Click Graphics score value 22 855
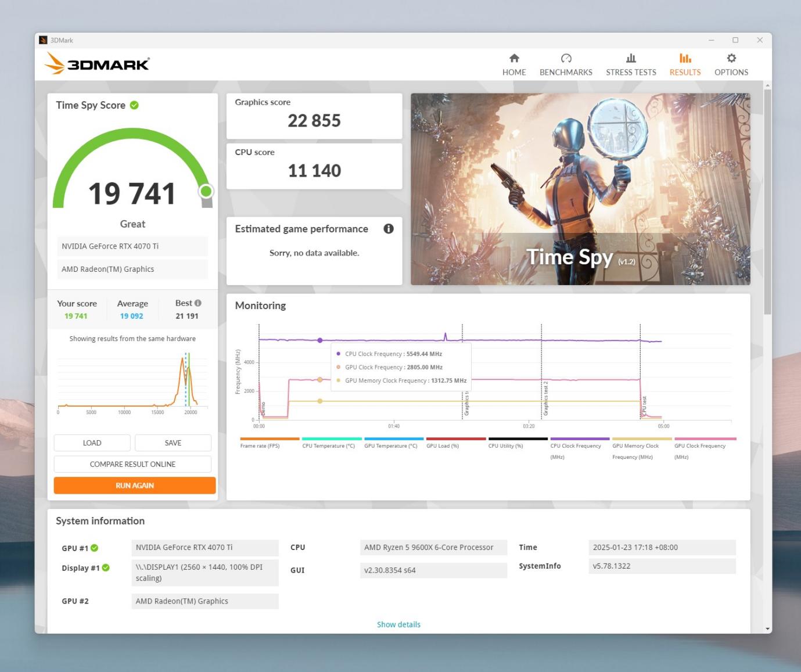Image resolution: width=801 pixels, height=672 pixels. point(314,121)
